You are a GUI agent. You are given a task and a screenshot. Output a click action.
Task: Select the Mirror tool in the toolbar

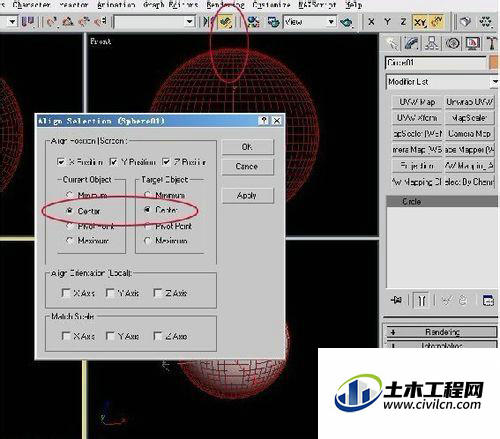point(209,22)
